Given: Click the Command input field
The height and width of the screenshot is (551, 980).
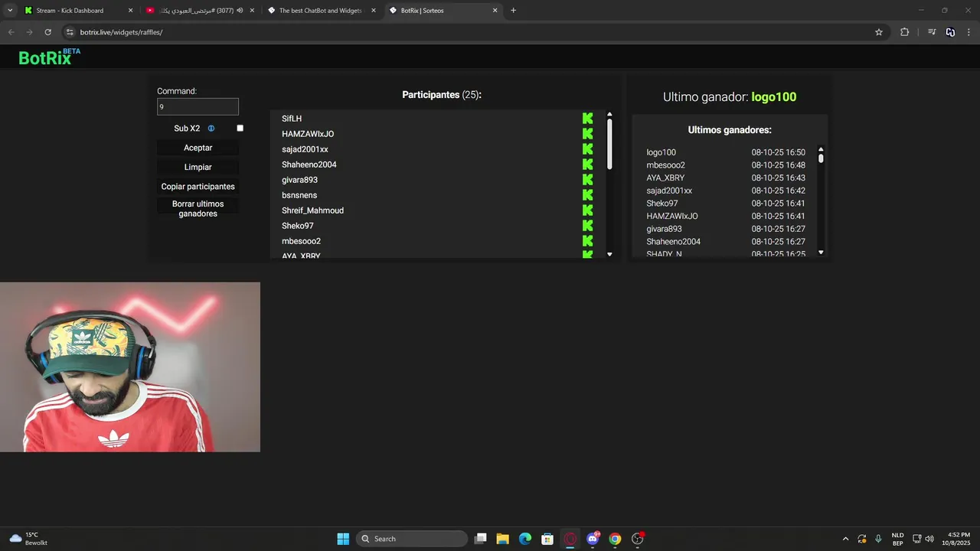Looking at the screenshot, I should pyautogui.click(x=198, y=107).
